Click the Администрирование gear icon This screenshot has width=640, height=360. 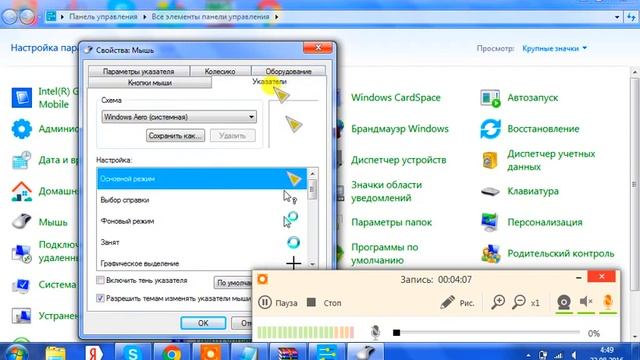pos(22,129)
